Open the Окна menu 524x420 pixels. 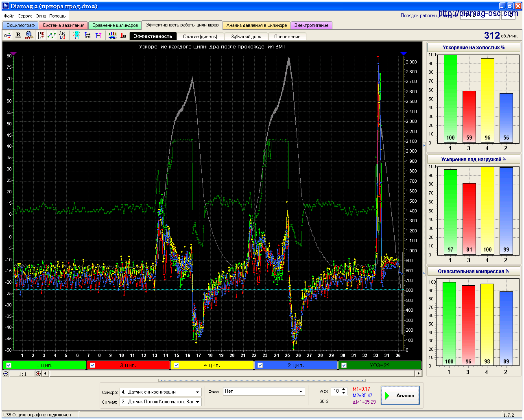point(41,16)
